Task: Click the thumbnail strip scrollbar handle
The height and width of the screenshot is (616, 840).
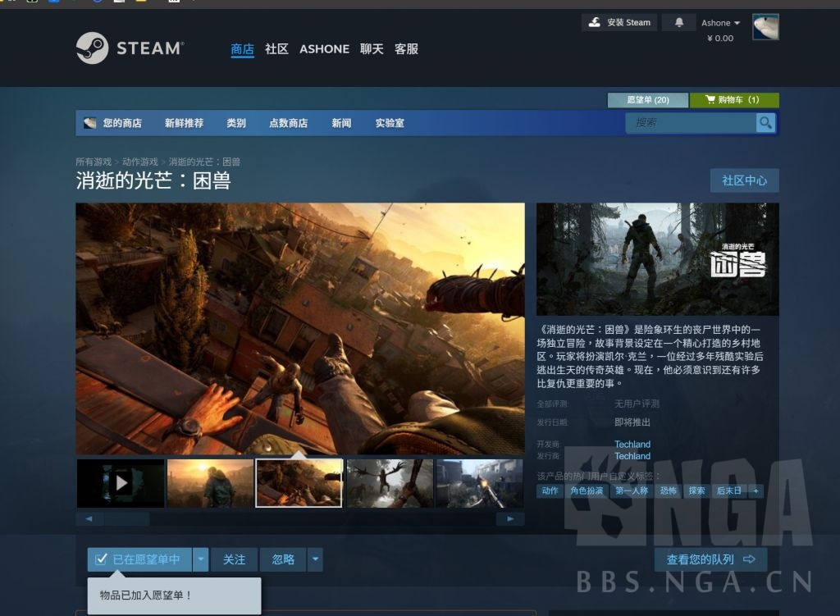Action: [127, 518]
